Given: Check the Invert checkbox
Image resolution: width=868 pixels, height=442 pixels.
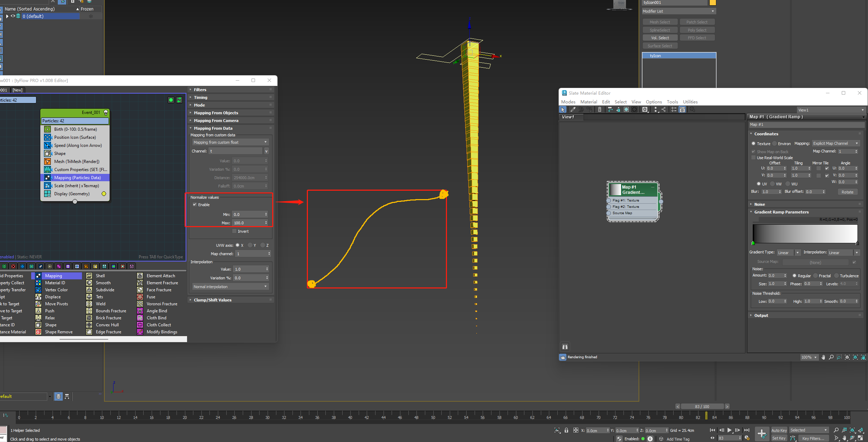Looking at the screenshot, I should [234, 231].
